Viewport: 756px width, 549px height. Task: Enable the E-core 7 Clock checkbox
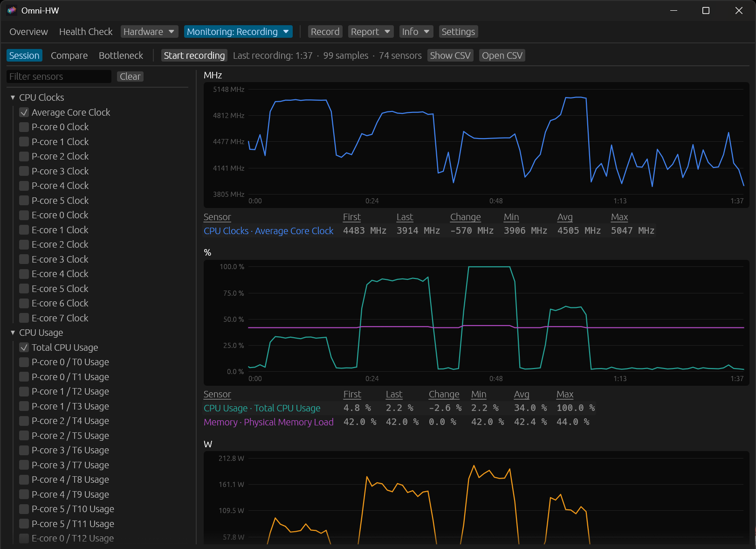pyautogui.click(x=24, y=318)
